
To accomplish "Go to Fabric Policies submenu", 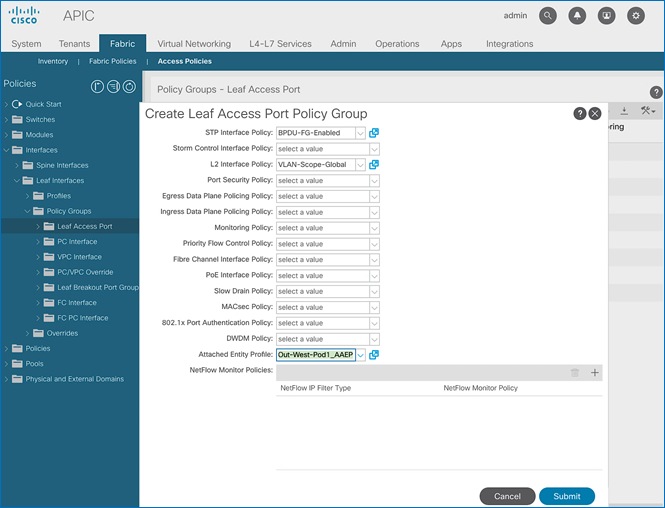I will [110, 61].
